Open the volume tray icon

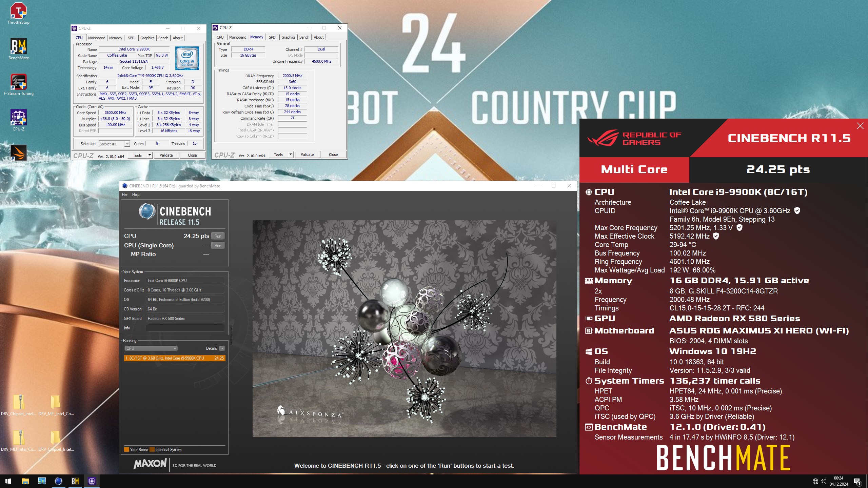point(824,481)
